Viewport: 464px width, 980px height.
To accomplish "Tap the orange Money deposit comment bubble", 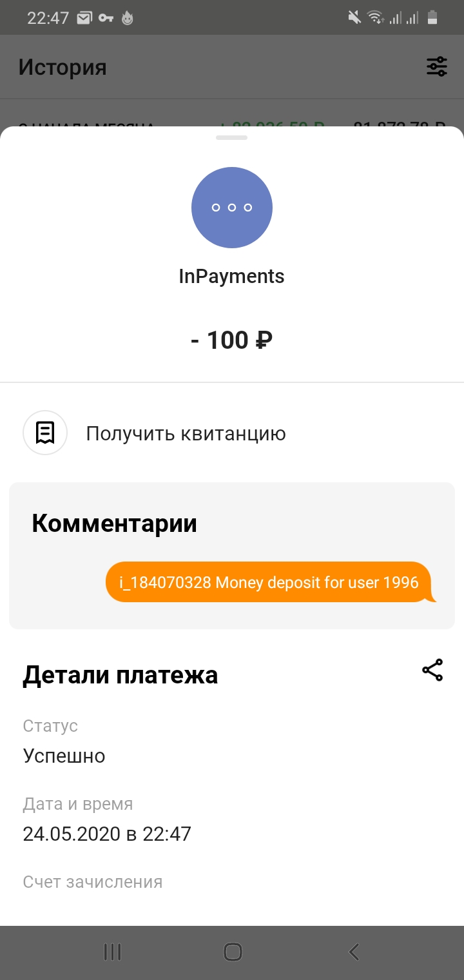I will point(269,582).
